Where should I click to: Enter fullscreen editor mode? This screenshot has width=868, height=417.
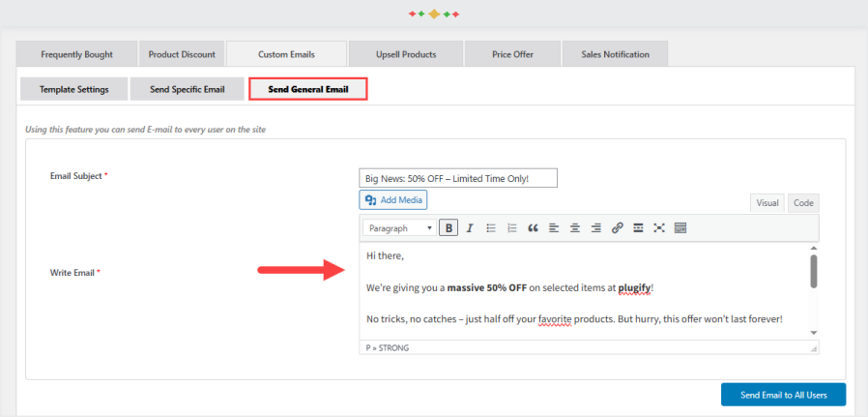[659, 228]
